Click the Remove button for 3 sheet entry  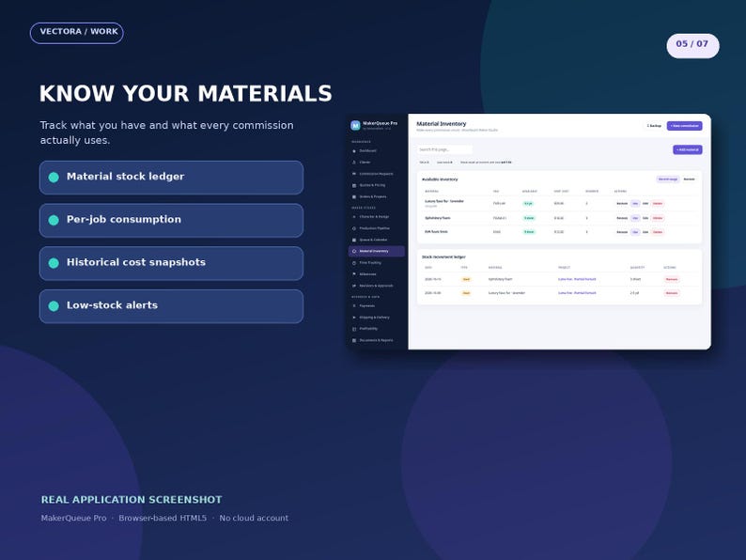click(x=672, y=279)
